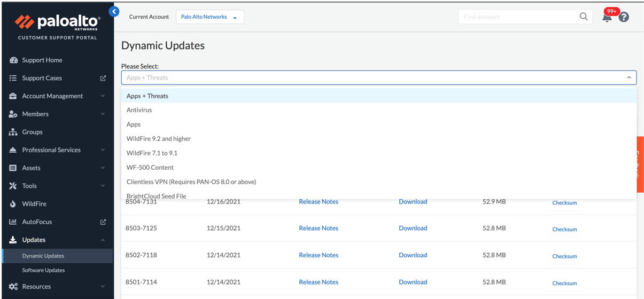
Task: Collapse the Updates sidebar section
Action: [103, 240]
